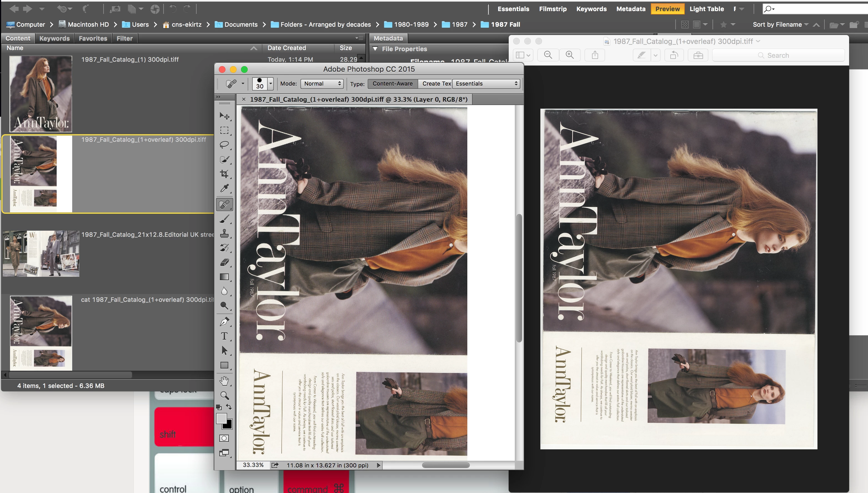Collapse the File Properties section
Image resolution: width=868 pixels, height=493 pixels.
point(375,49)
